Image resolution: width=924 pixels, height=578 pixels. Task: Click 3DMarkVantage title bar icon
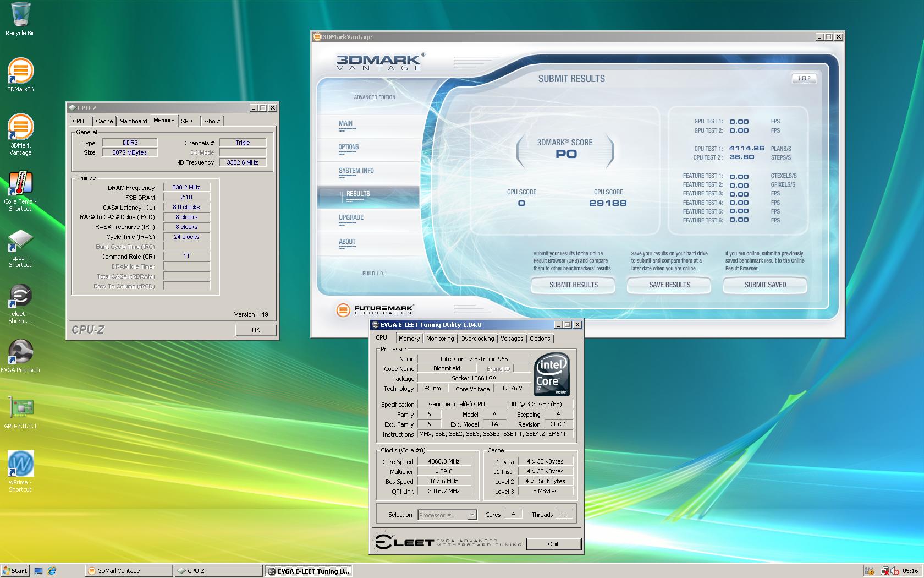[317, 37]
